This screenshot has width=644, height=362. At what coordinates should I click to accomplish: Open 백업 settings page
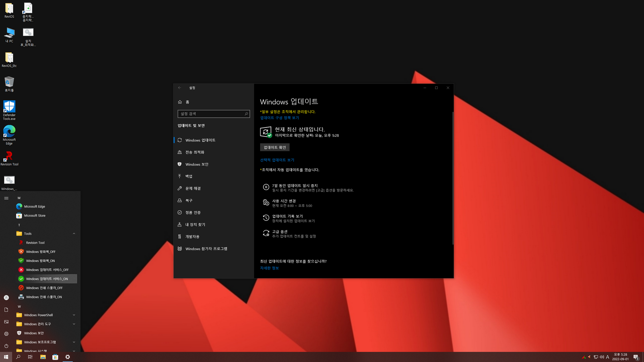point(213,176)
